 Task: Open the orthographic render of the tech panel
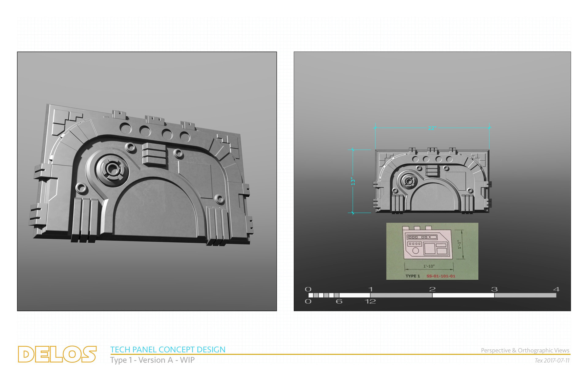pos(432,181)
